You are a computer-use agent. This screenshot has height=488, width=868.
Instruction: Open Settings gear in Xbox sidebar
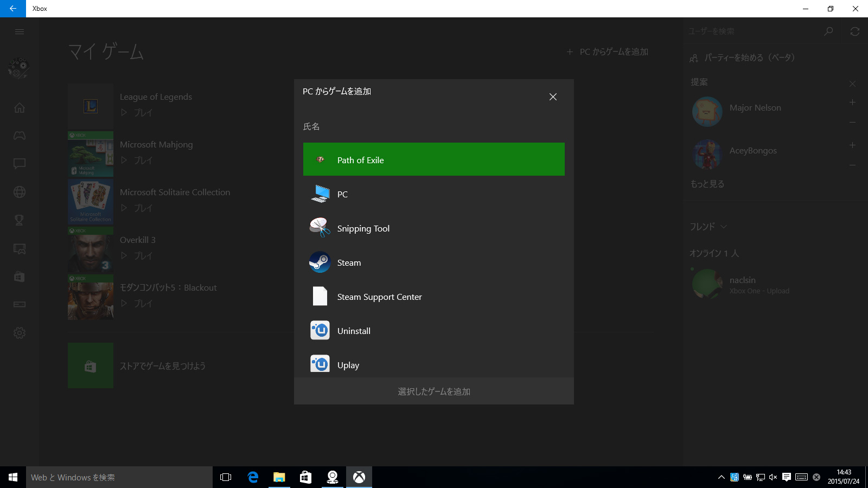20,333
